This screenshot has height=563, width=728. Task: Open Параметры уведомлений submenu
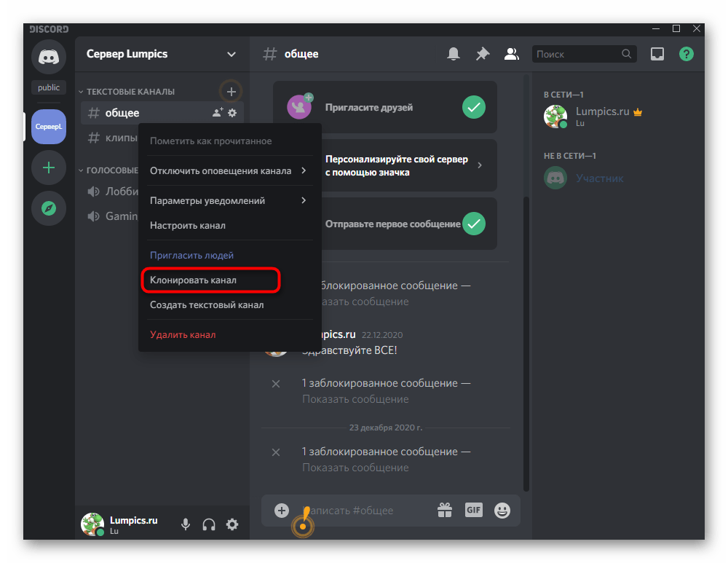point(230,200)
